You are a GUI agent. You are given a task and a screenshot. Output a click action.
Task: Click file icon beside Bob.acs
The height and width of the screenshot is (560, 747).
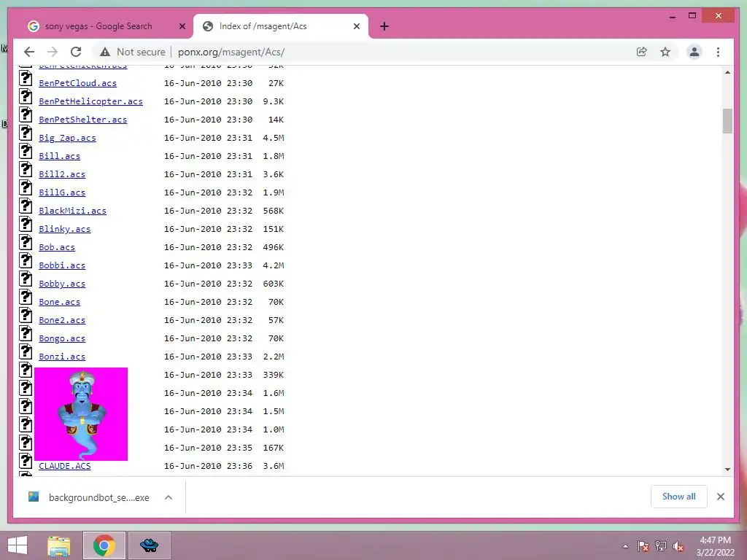click(x=26, y=242)
